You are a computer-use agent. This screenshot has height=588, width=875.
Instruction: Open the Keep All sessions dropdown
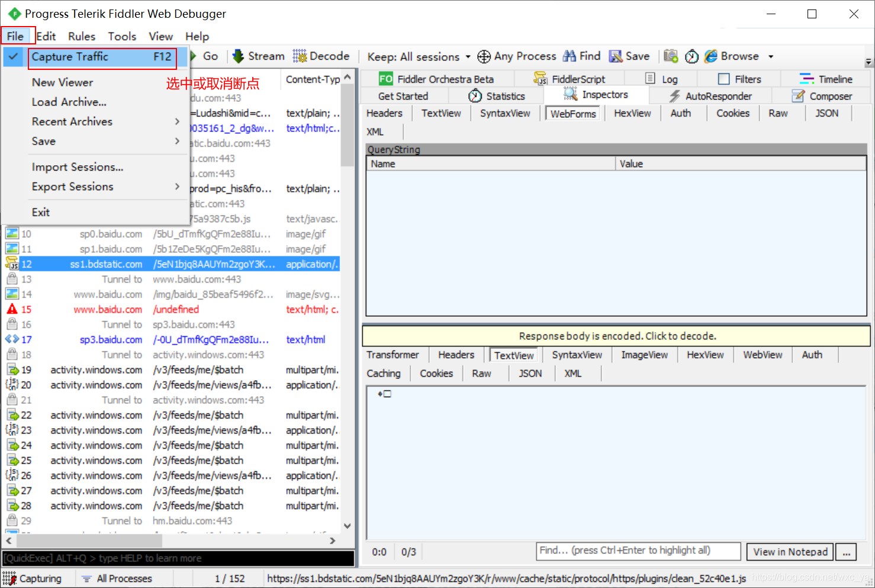click(x=419, y=57)
